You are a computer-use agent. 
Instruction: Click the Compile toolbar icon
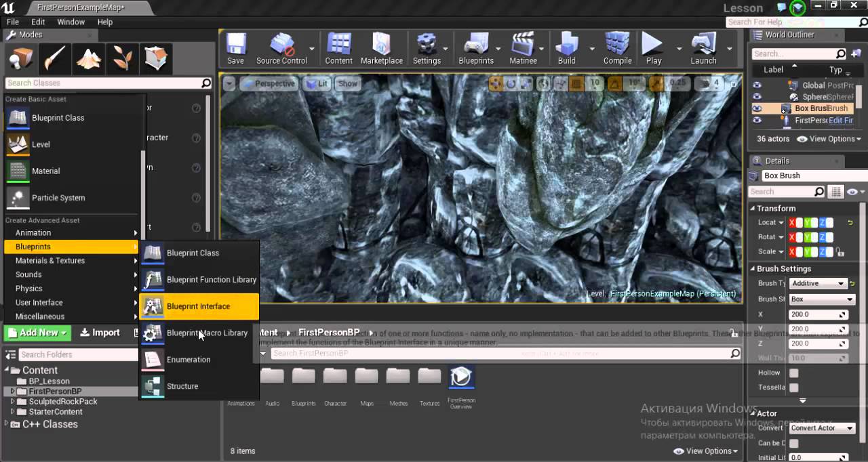[x=617, y=49]
